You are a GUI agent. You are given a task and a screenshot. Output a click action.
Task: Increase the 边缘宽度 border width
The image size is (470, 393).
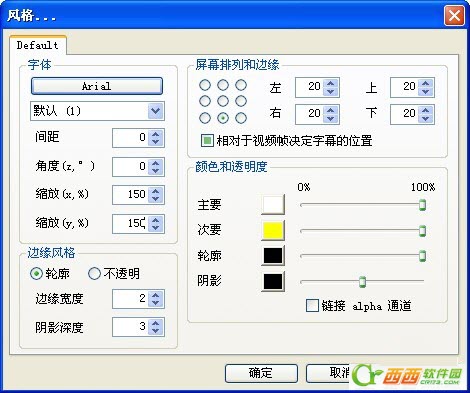click(156, 295)
